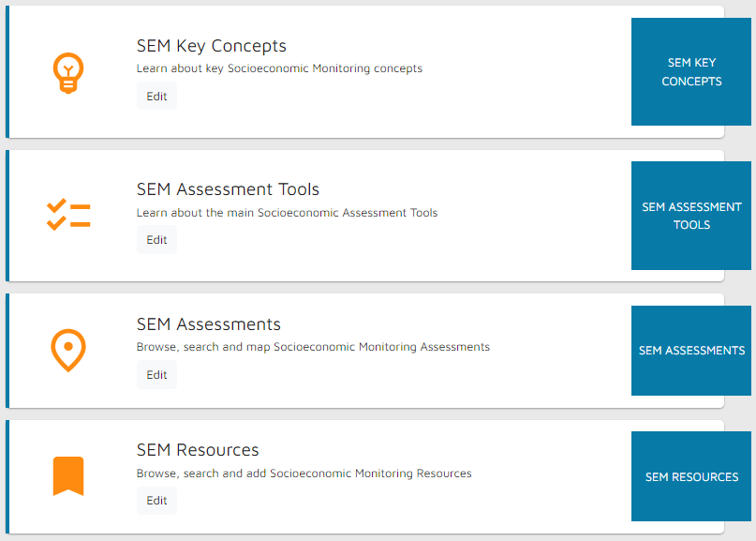Open the blue SEM RESOURCES panel
This screenshot has width=756, height=541.
tap(691, 476)
